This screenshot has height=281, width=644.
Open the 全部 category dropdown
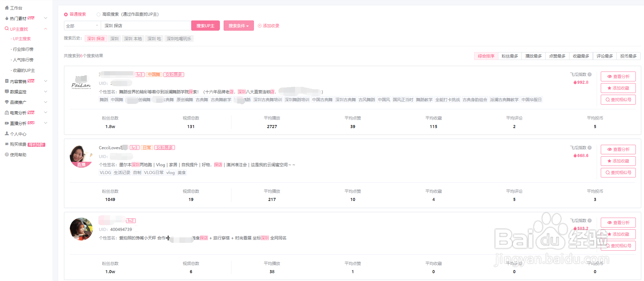click(x=82, y=26)
